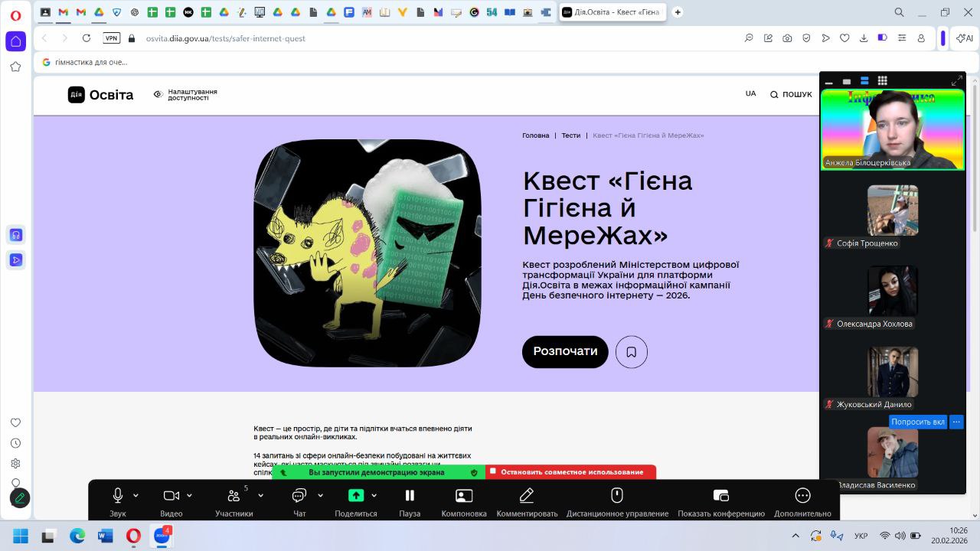This screenshot has height=551, width=980.
Task: Open the UA language selector
Action: [x=750, y=93]
